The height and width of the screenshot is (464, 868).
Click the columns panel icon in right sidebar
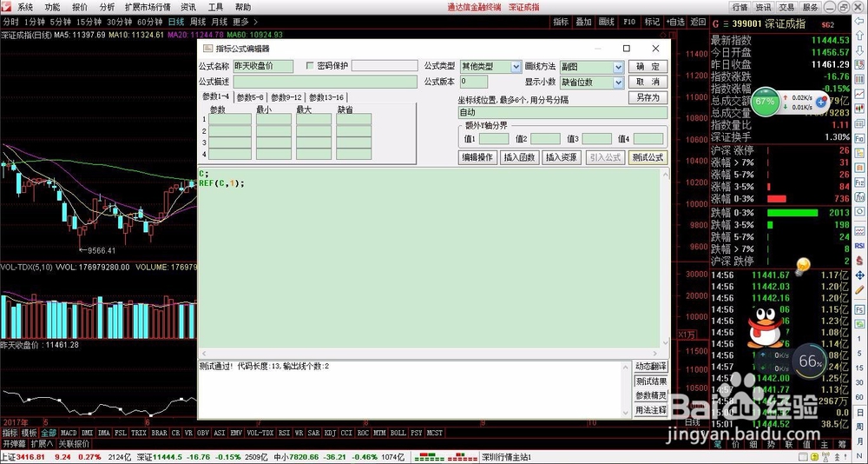859,78
